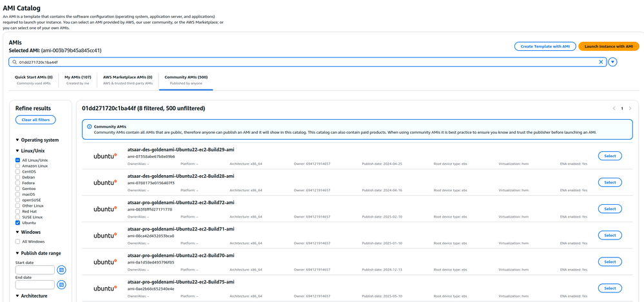Screen dimensions: 644x302
Task: Collapse the Windows filter group
Action: tap(17, 232)
